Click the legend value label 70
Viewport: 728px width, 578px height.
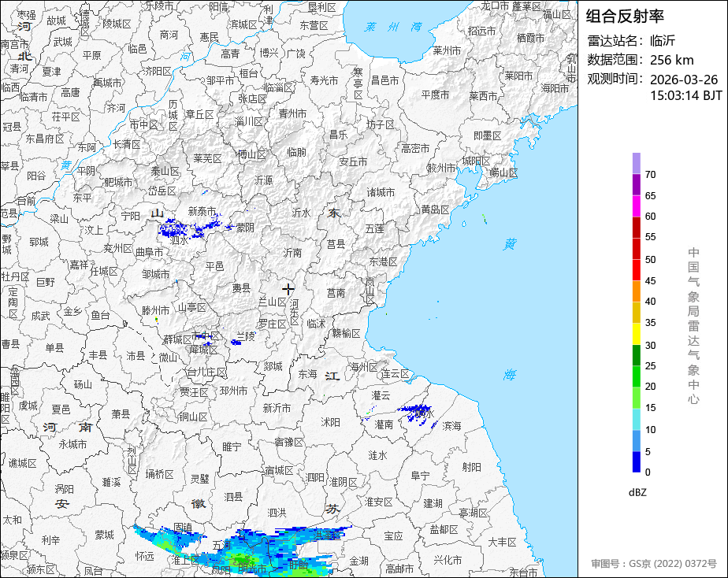point(651,175)
